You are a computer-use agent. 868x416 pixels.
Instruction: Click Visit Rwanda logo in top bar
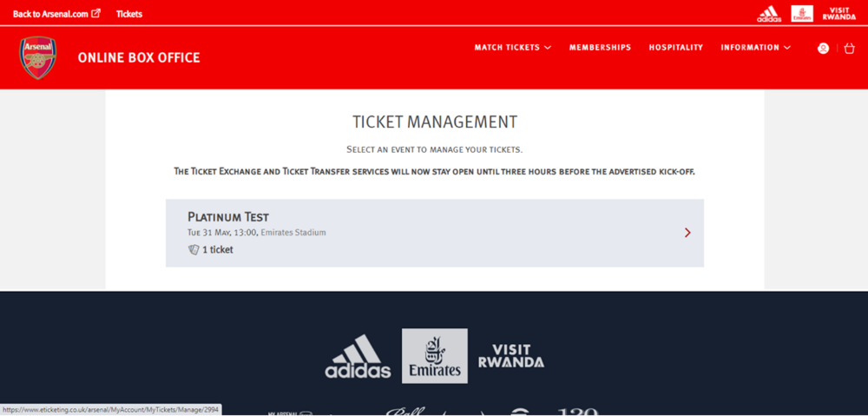[x=839, y=14]
